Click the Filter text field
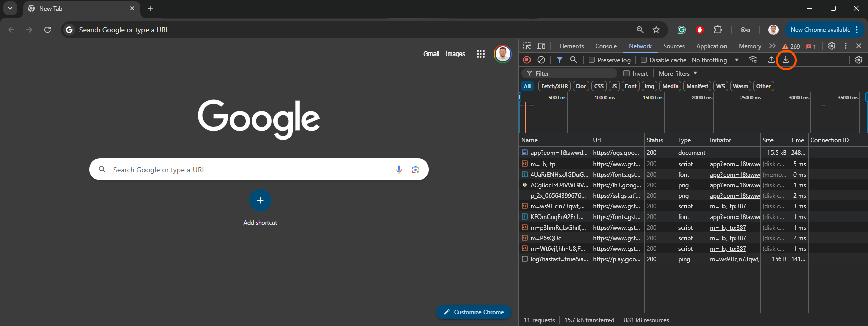 (x=571, y=73)
